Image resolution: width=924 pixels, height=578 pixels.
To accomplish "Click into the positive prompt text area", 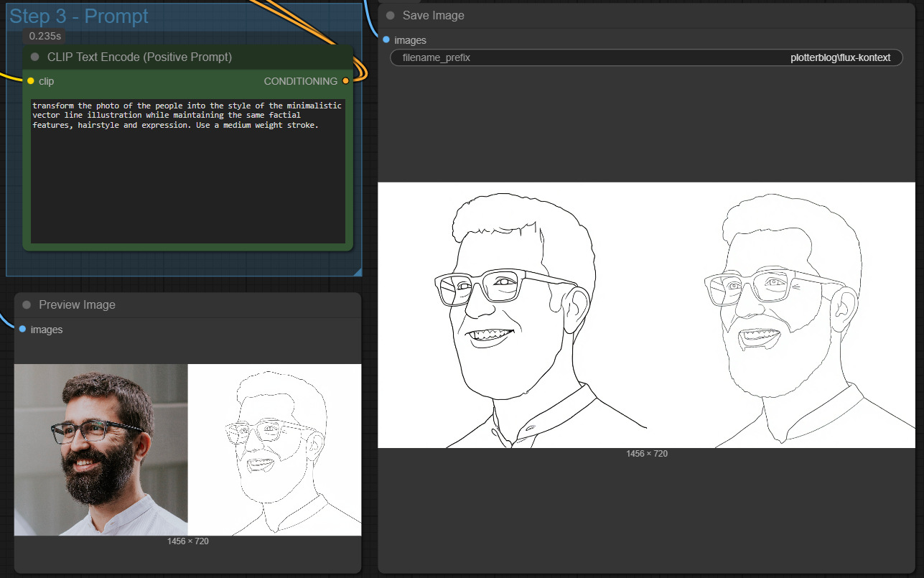I will pos(187,172).
